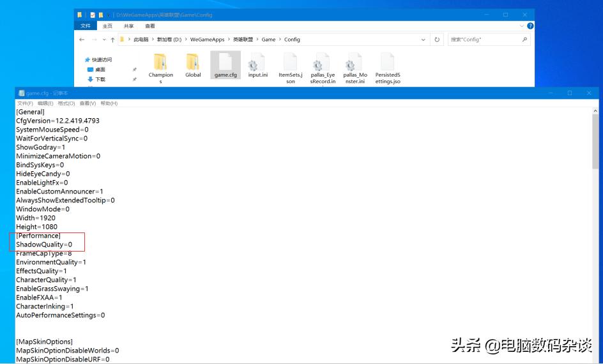
Task: Open the Champions folder
Action: tap(160, 66)
